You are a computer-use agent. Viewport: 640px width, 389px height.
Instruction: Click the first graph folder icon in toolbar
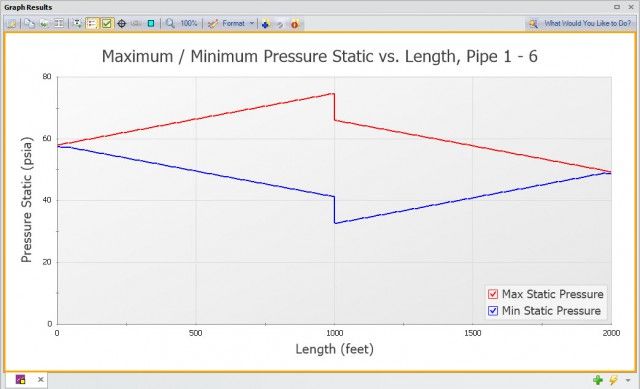point(12,24)
